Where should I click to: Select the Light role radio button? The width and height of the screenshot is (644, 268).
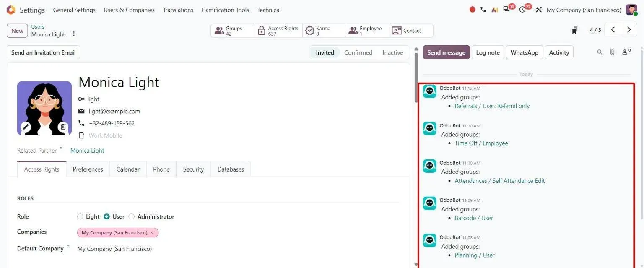click(80, 216)
